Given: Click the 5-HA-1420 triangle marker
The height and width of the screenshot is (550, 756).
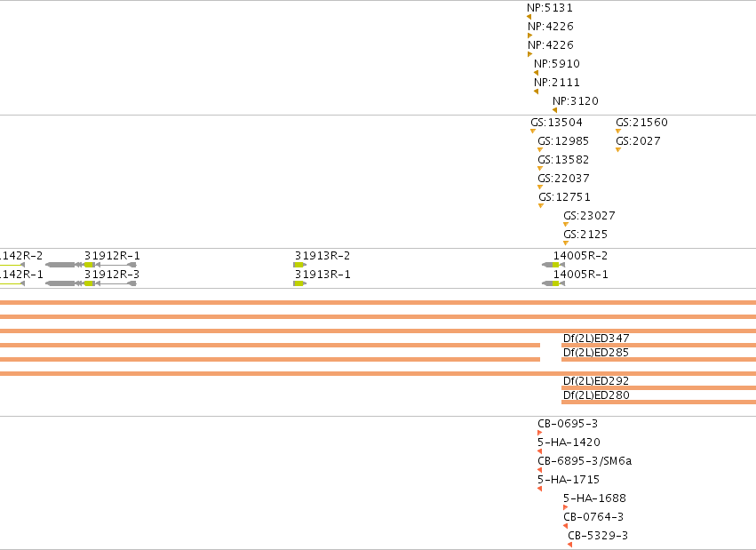Looking at the screenshot, I should click(x=539, y=451).
